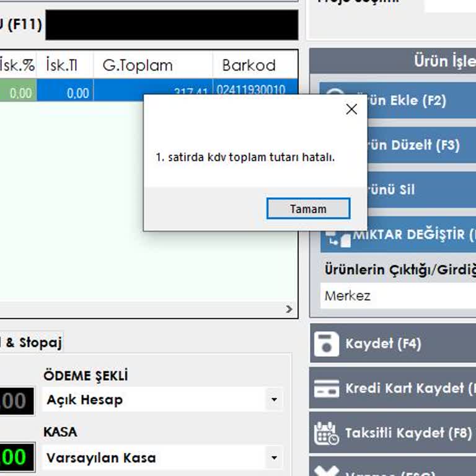Open the Merkez warehouse dropdown
The height and width of the screenshot is (476, 476).
pos(398,296)
